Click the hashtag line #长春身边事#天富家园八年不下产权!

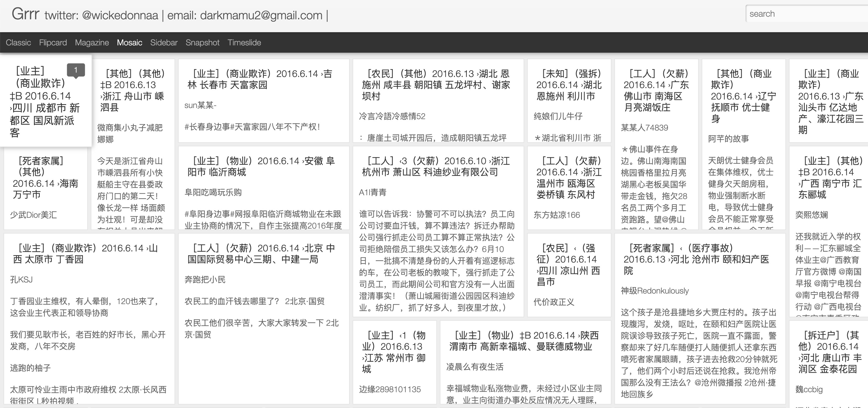pyautogui.click(x=252, y=127)
